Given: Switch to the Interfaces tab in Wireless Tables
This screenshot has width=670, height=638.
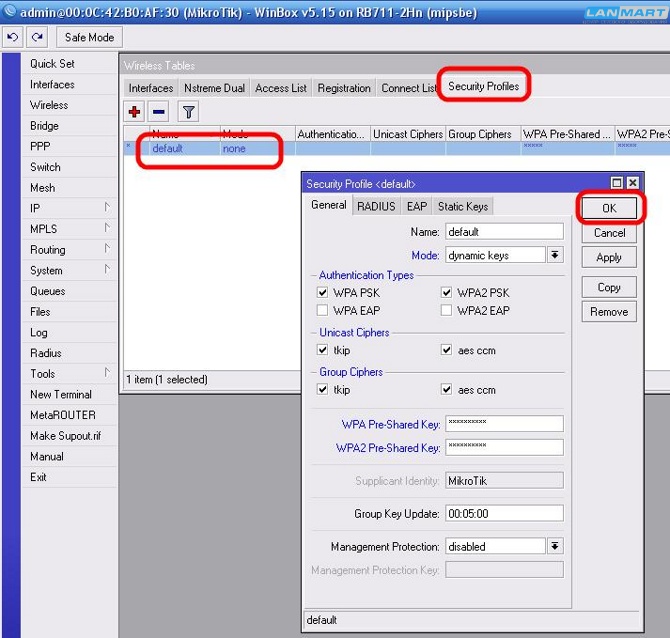Looking at the screenshot, I should click(151, 88).
